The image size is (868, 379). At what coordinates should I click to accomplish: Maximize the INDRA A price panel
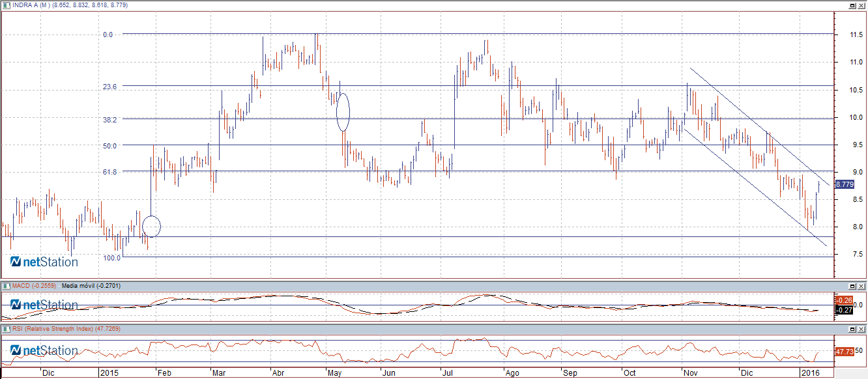(852, 5)
